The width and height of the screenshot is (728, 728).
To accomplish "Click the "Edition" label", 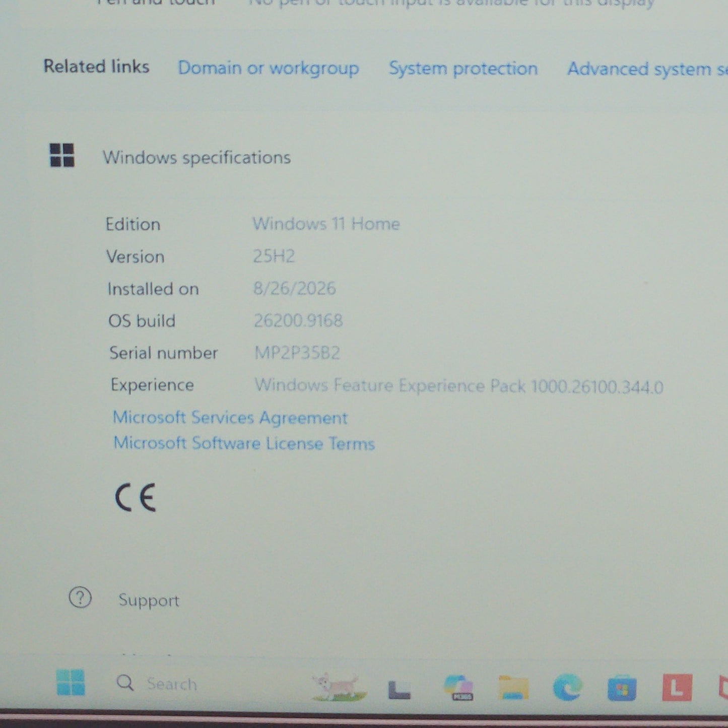I will click(x=133, y=224).
